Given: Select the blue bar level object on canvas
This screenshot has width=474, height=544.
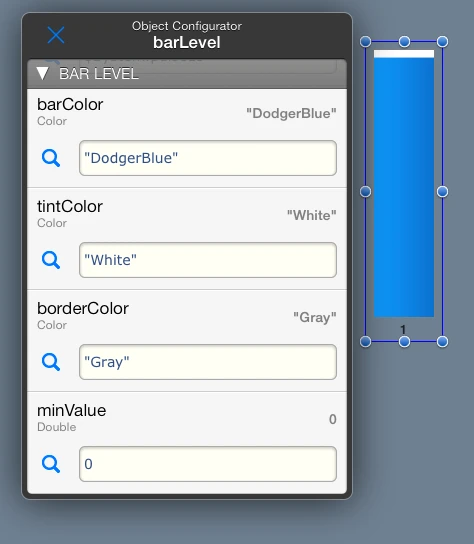Looking at the screenshot, I should click(404, 184).
